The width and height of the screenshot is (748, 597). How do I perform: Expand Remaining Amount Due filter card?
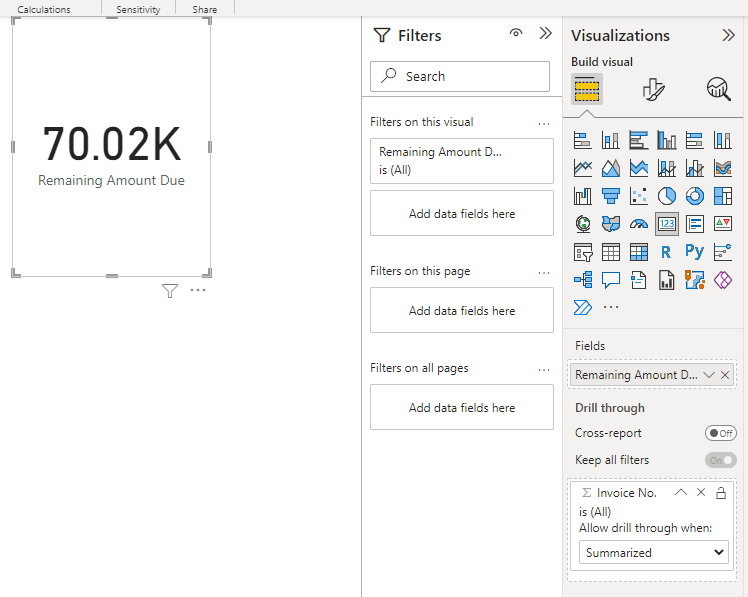click(462, 161)
